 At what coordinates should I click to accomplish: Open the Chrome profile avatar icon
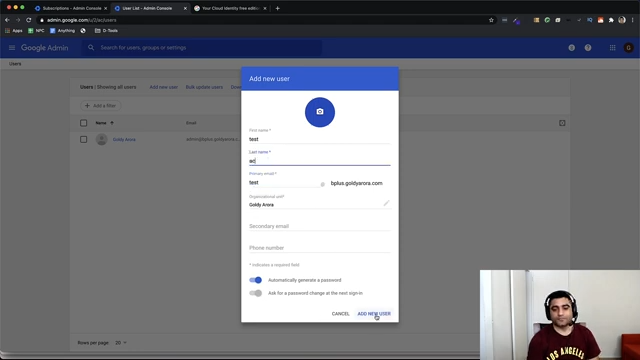[622, 20]
